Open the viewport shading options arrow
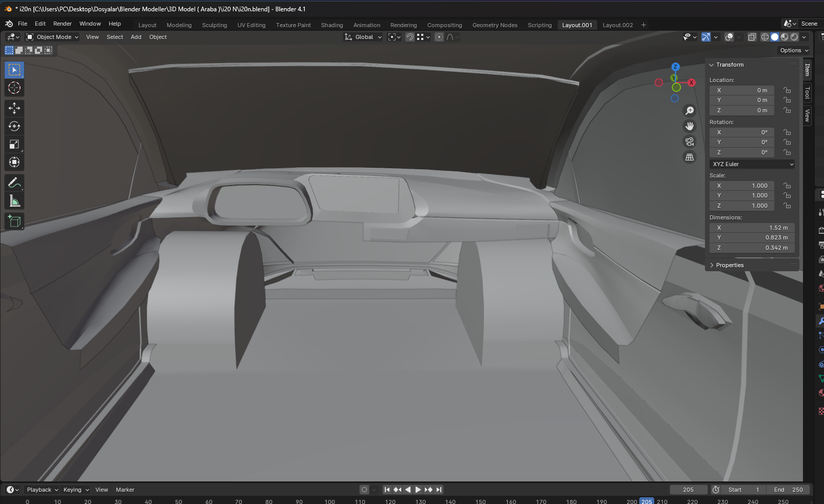This screenshot has width=824, height=504. (805, 37)
